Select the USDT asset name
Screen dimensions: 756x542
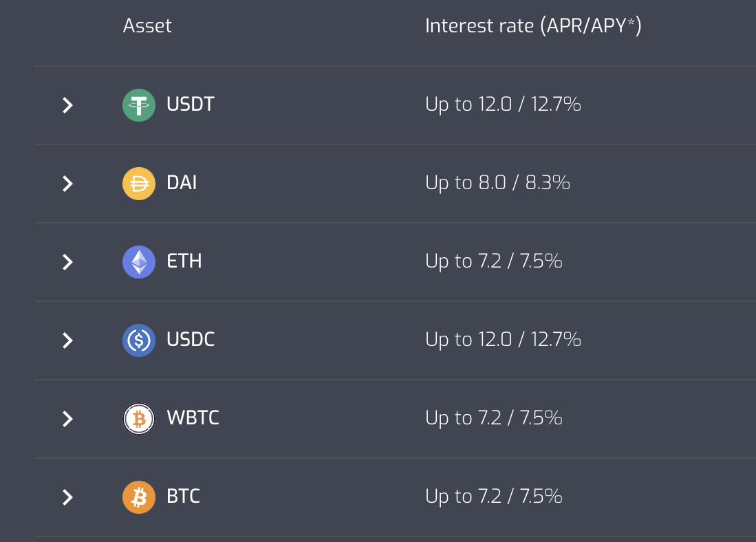point(191,104)
